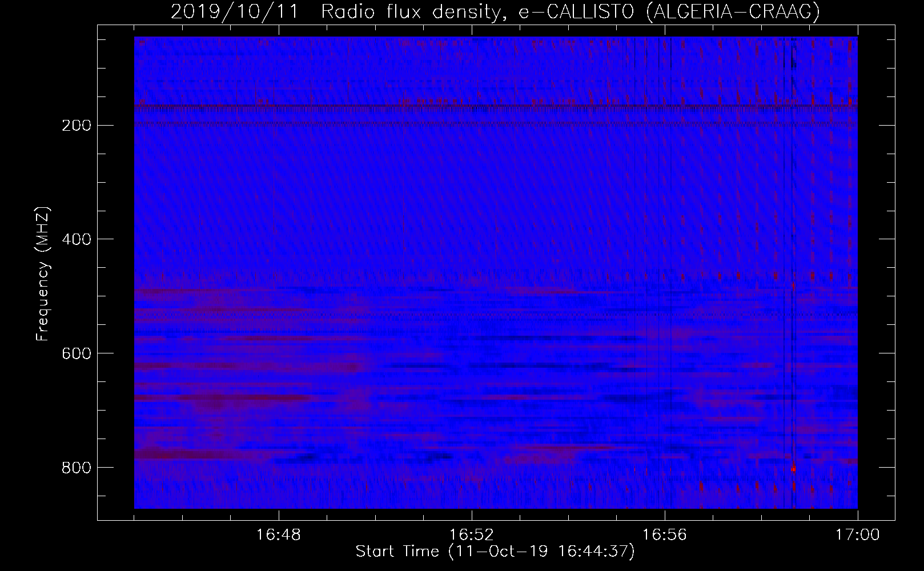The image size is (924, 571).
Task: Click the 'Start Time (11-Oct-19 16:44:37)' label
Action: tap(495, 552)
